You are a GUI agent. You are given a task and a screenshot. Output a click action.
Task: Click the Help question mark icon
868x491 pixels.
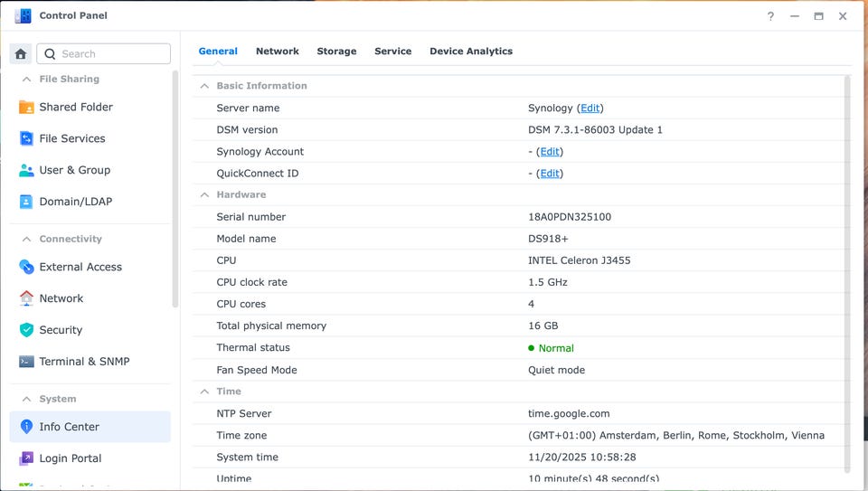[770, 16]
